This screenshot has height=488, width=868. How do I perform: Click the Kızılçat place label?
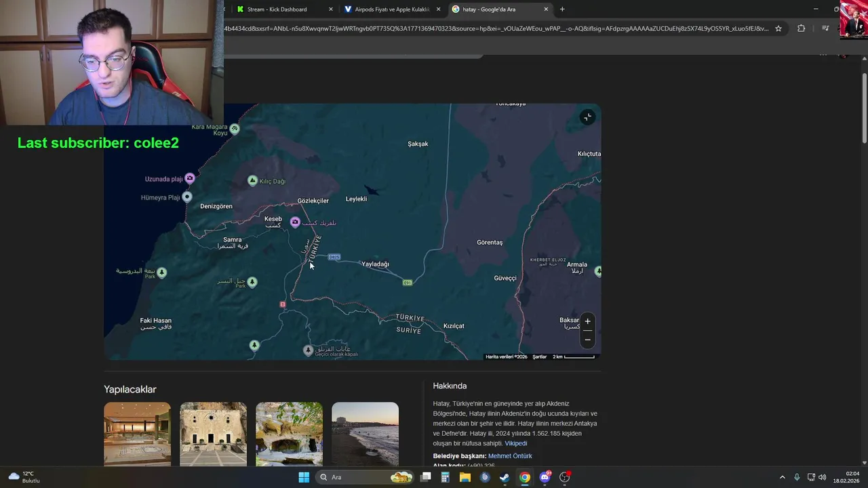coord(454,326)
